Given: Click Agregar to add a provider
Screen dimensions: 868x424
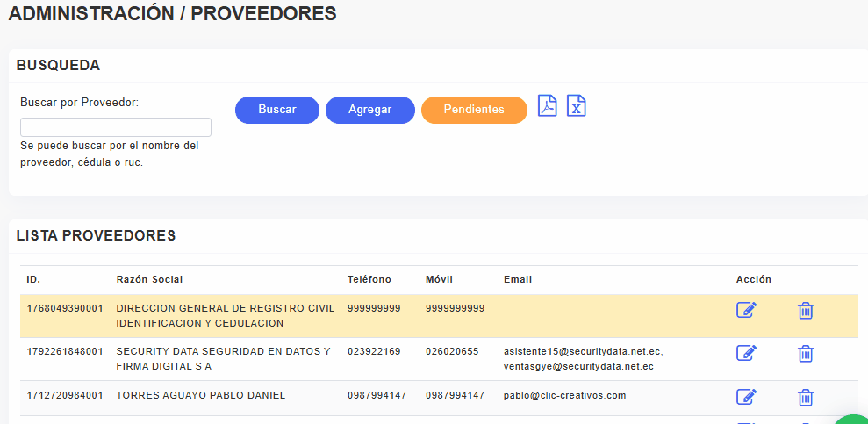Looking at the screenshot, I should pyautogui.click(x=369, y=110).
